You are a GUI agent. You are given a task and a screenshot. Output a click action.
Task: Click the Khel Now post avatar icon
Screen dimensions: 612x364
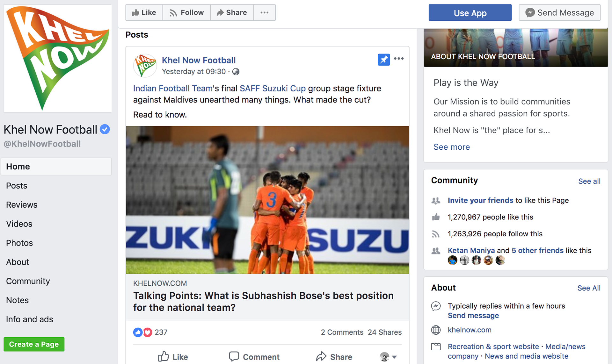coord(145,66)
